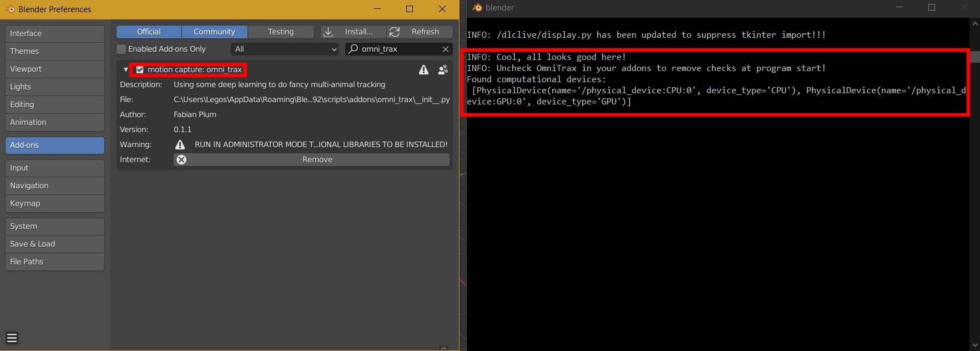Click the console scrollbar down arrow
980x351 pixels.
click(975, 345)
